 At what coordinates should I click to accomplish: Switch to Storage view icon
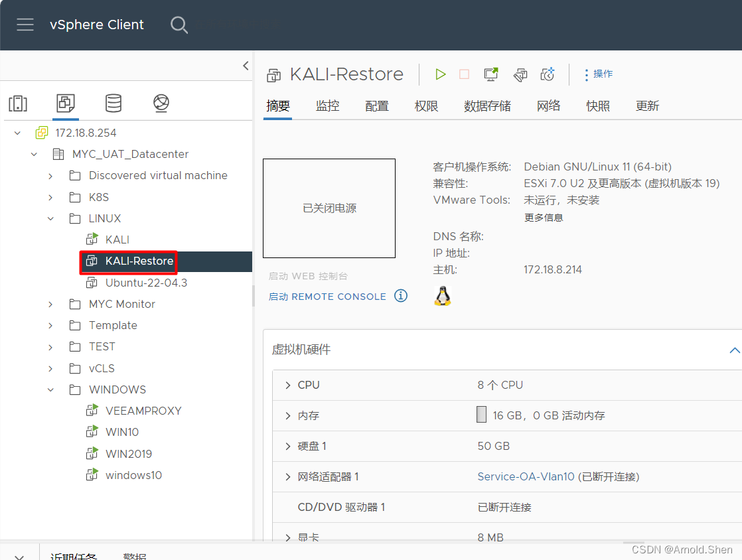click(x=113, y=103)
